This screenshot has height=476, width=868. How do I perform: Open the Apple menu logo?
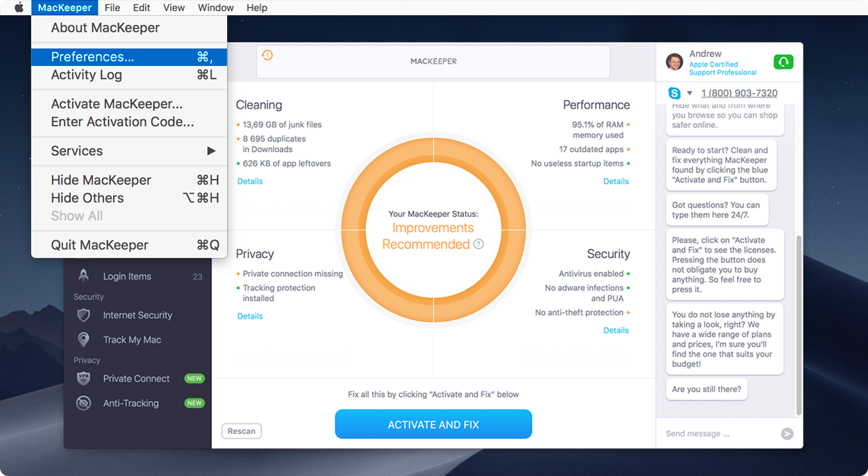[x=19, y=8]
